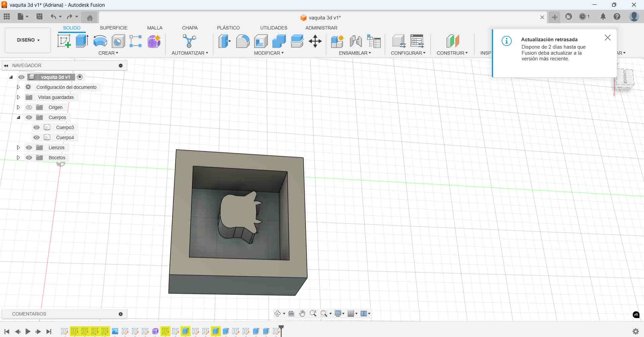Open the notifications bell
This screenshot has width=644, height=337.
point(603,16)
